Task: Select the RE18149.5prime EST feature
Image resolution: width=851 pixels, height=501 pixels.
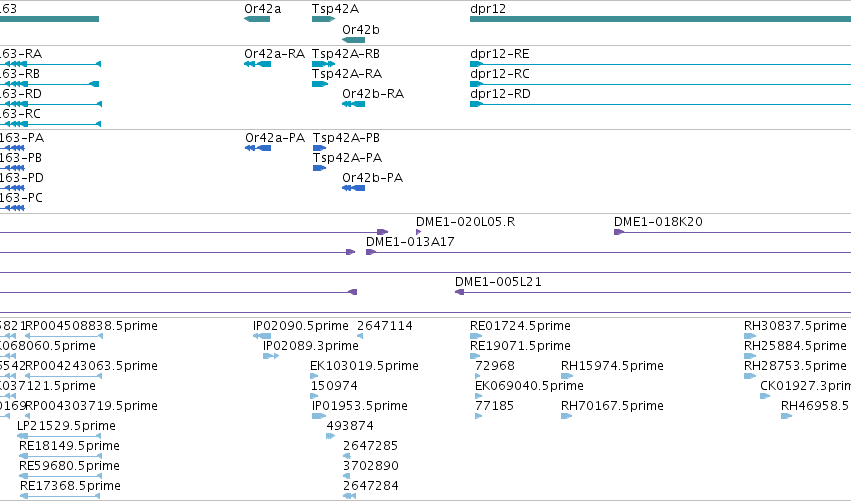Action: click(x=61, y=456)
